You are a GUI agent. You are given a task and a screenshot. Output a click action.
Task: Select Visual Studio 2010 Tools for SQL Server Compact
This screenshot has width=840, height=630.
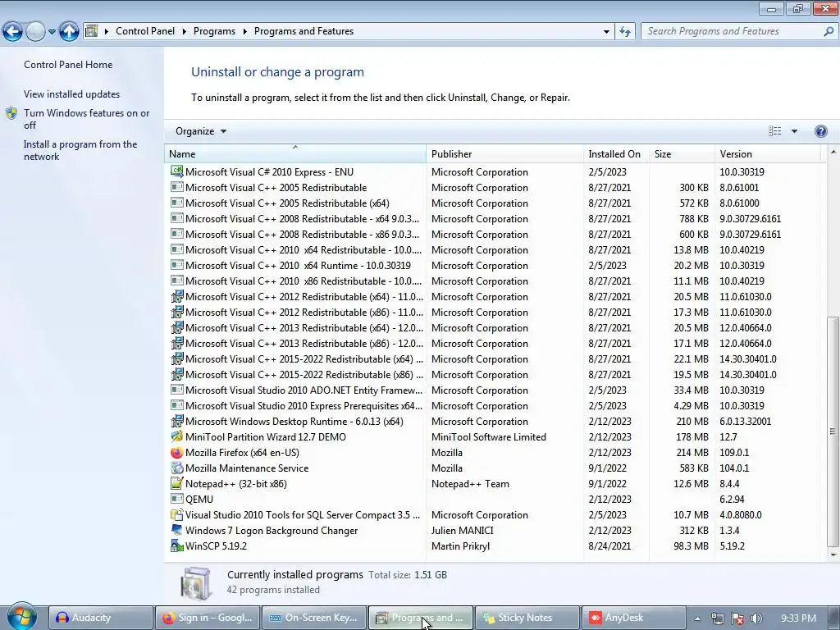[x=492, y=515]
